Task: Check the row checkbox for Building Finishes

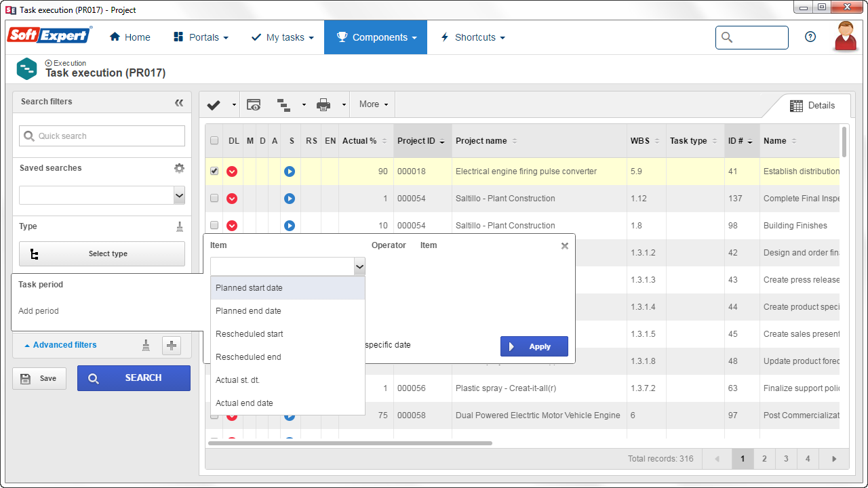Action: click(x=214, y=226)
